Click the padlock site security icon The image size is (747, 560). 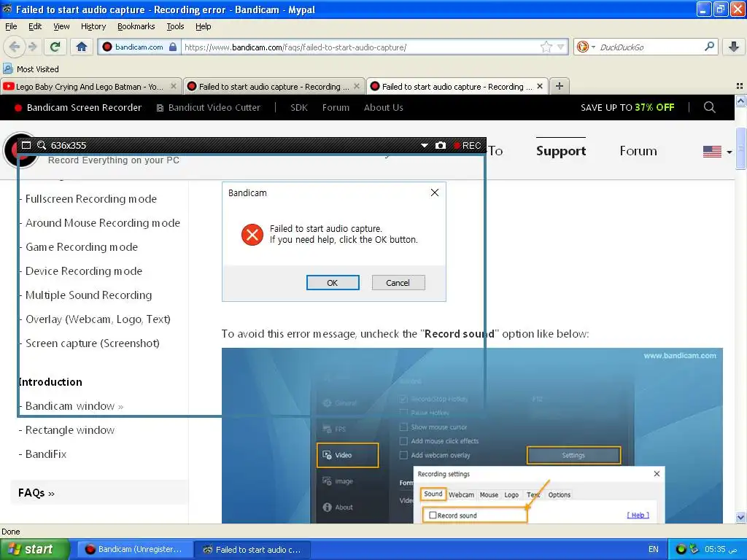[173, 47]
